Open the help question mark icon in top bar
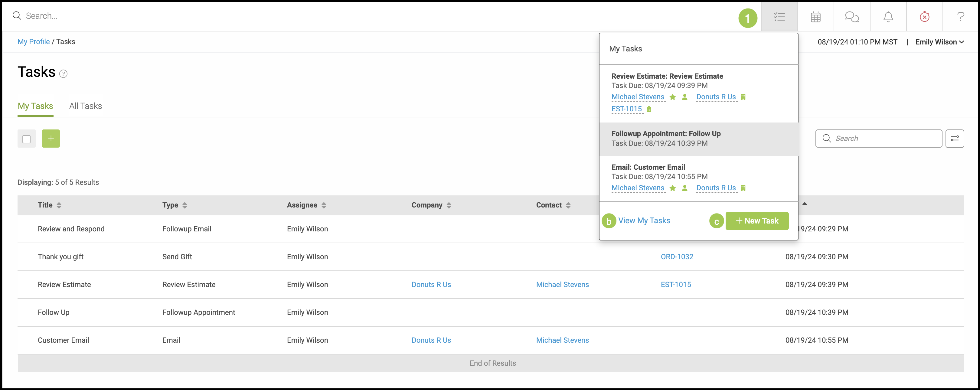Screen dimensions: 980x392 (x=961, y=17)
